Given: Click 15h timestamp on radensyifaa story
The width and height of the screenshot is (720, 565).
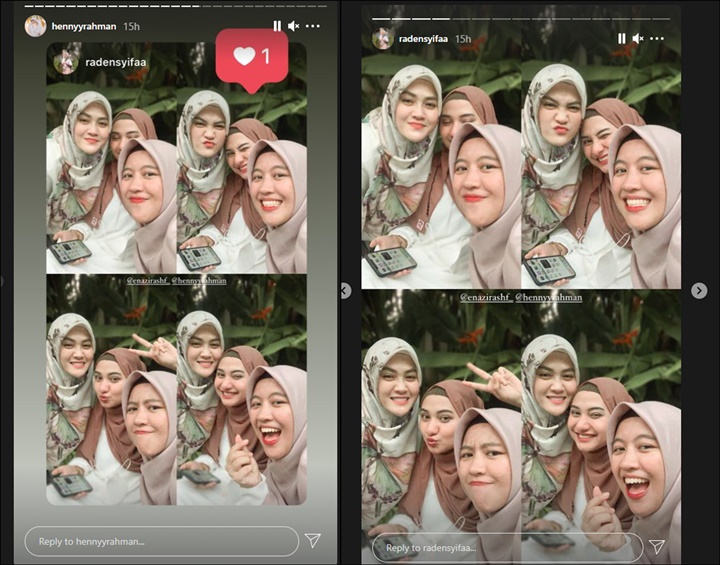Looking at the screenshot, I should [x=463, y=39].
